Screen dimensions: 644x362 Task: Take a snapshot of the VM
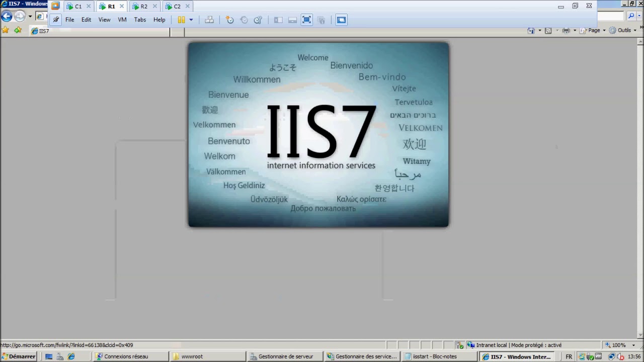230,20
